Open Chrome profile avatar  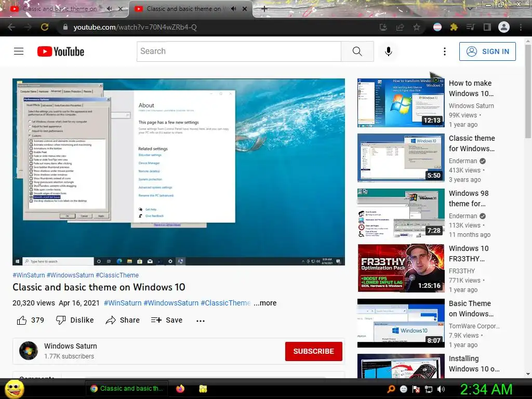504,27
